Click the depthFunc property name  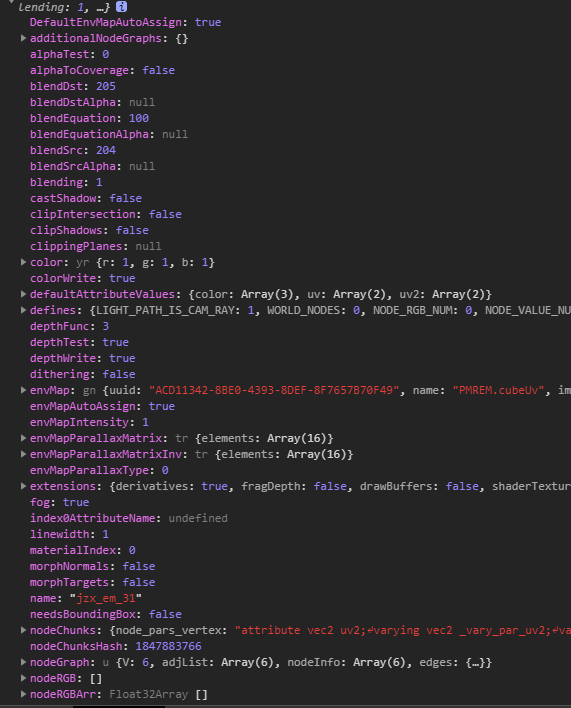click(60, 326)
